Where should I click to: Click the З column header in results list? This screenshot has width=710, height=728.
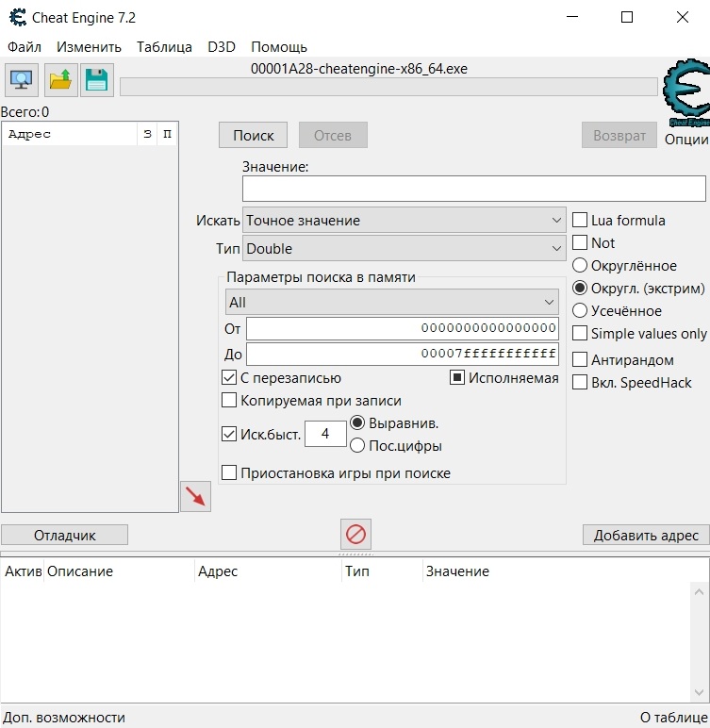[x=147, y=134]
